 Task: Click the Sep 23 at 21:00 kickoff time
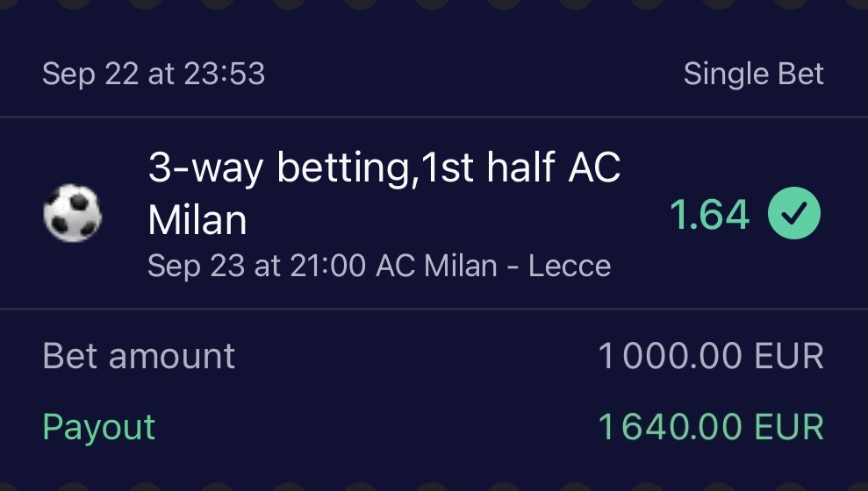coord(256,265)
